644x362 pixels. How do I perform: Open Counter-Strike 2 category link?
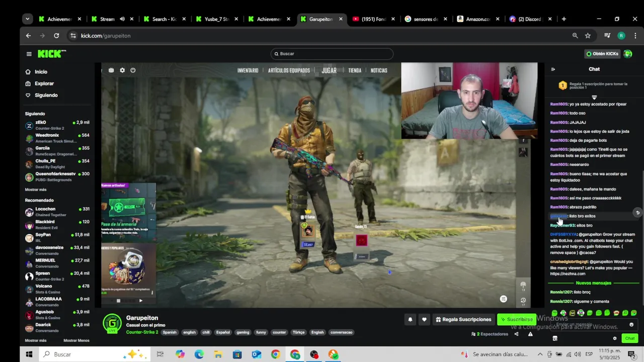click(142, 332)
